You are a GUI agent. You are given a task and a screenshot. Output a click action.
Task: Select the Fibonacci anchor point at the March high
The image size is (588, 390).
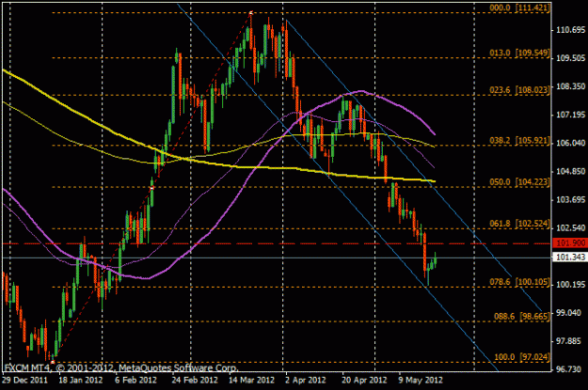coord(250,13)
